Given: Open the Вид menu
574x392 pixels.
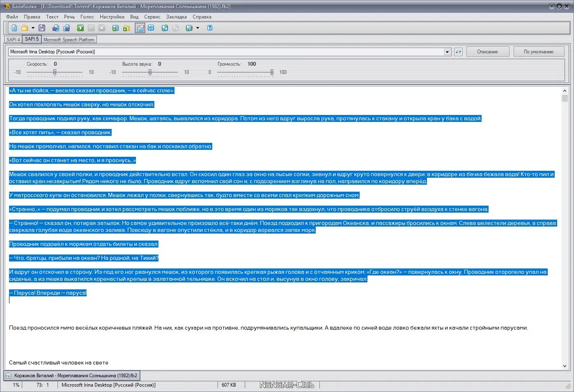Looking at the screenshot, I should [x=134, y=17].
